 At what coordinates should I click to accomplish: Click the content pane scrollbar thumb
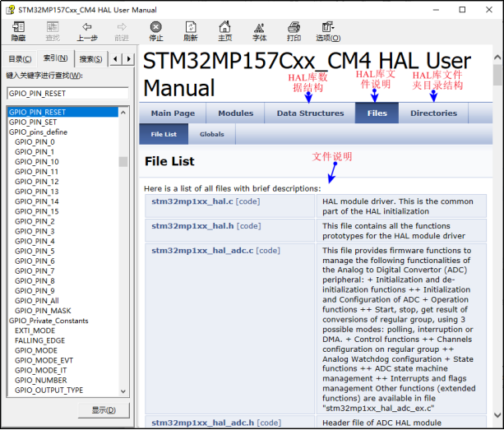point(497,75)
